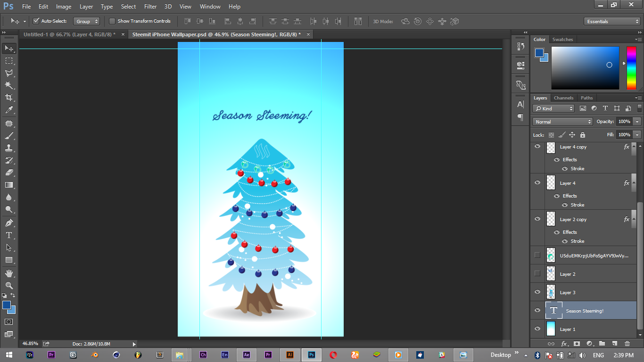Image resolution: width=644 pixels, height=362 pixels.
Task: Open the Opacity slider dropdown arrow
Action: (637, 122)
